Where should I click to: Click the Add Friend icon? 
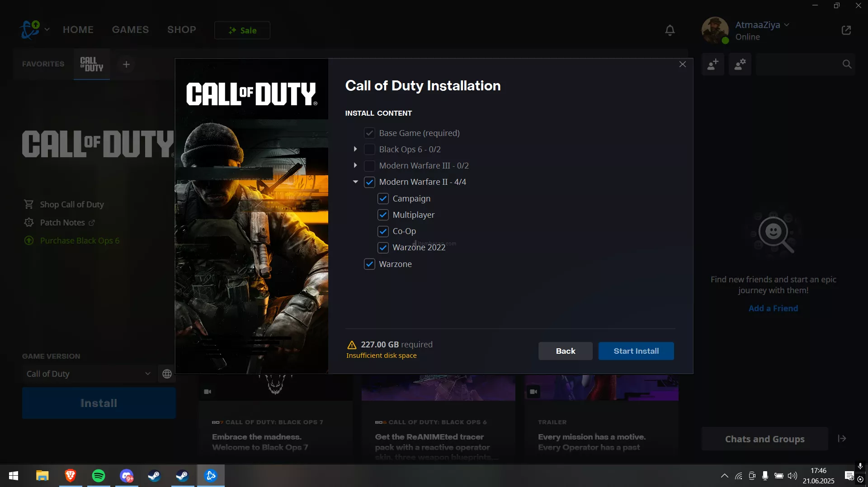712,64
